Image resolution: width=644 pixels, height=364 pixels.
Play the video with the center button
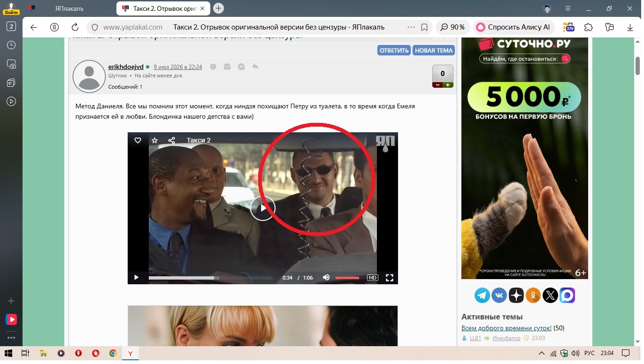tap(262, 208)
